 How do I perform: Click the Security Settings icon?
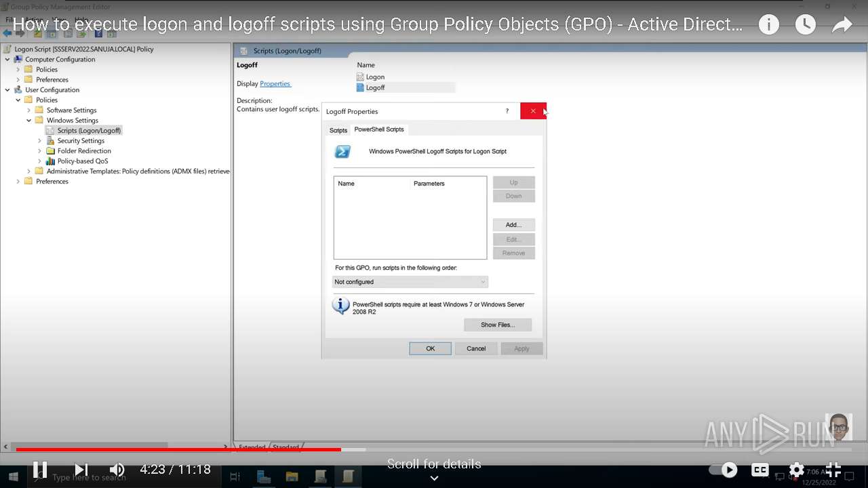pos(50,140)
